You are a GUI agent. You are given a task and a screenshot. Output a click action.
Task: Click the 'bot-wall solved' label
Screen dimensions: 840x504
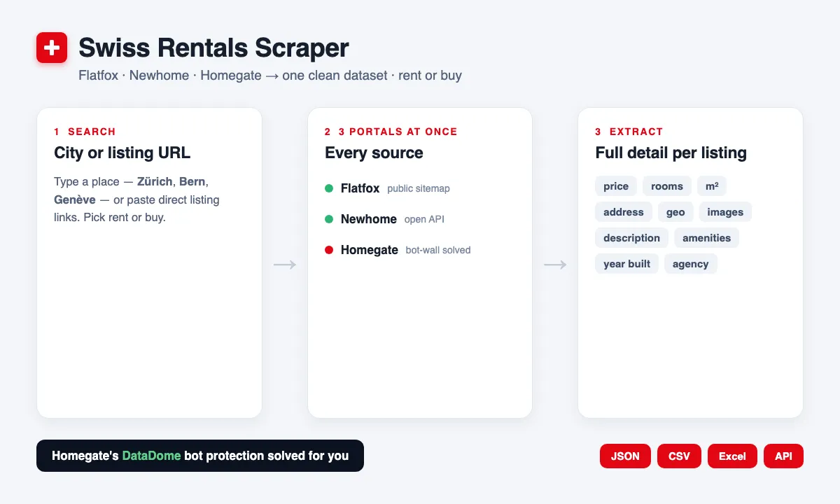(438, 250)
